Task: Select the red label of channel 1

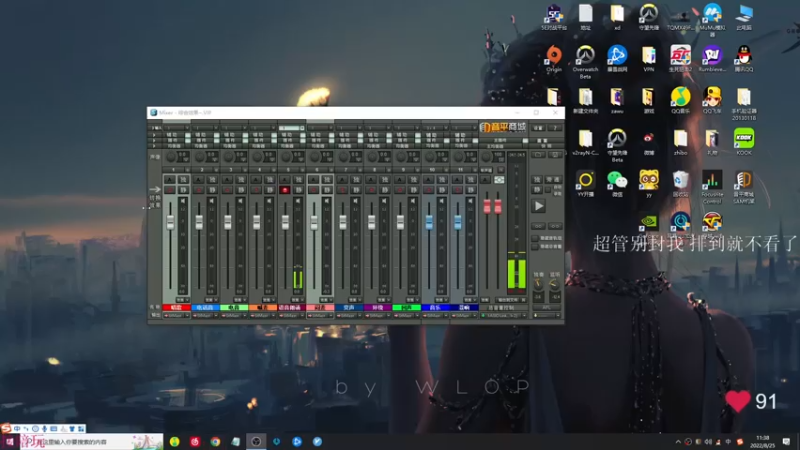Action: click(176, 308)
